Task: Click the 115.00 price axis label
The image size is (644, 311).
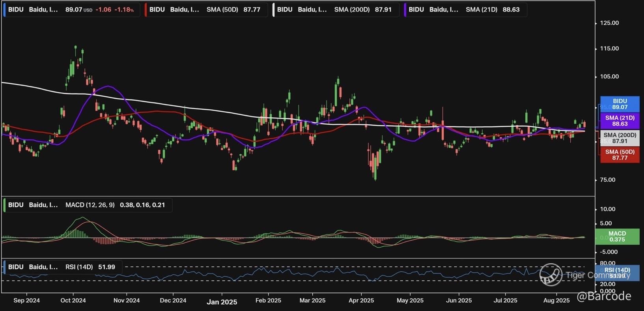Action: coord(609,49)
